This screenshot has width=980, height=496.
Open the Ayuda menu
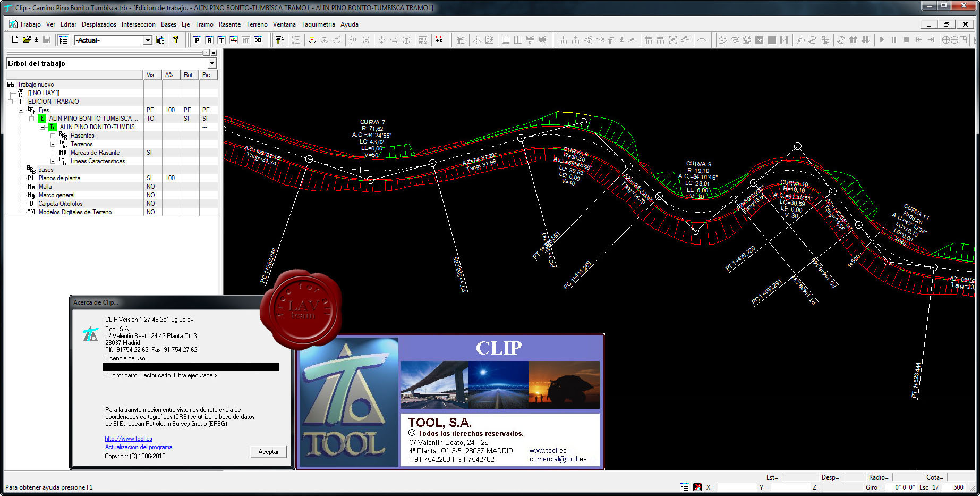(x=350, y=24)
